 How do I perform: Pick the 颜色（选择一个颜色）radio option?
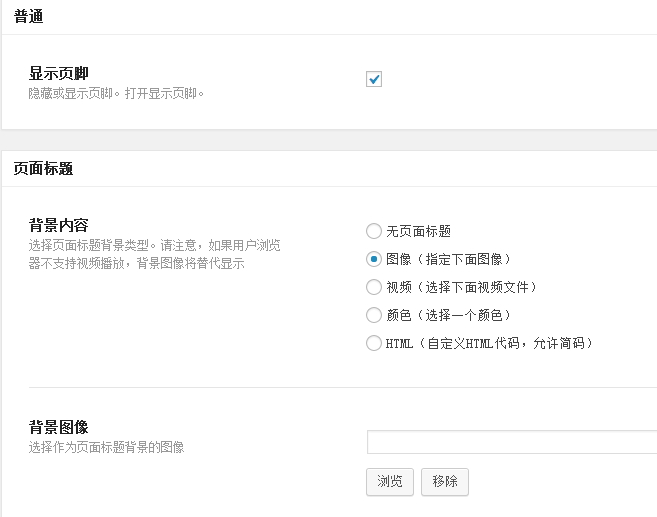(x=374, y=315)
